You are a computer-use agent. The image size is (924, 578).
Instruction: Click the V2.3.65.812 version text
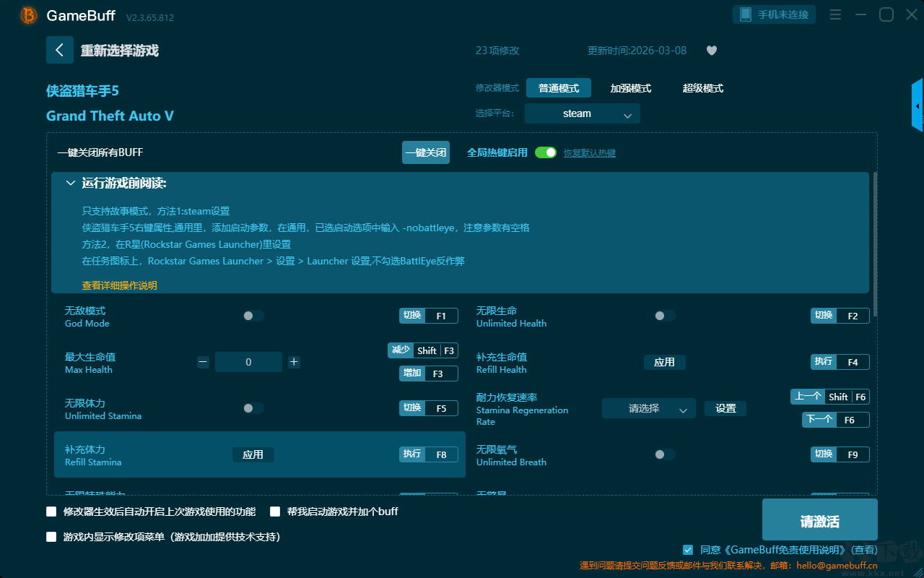tap(150, 17)
